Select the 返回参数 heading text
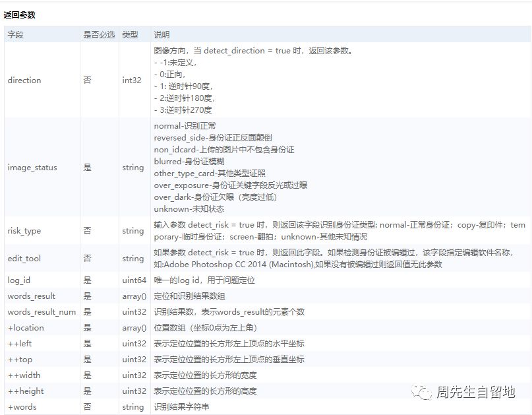 pyautogui.click(x=19, y=15)
